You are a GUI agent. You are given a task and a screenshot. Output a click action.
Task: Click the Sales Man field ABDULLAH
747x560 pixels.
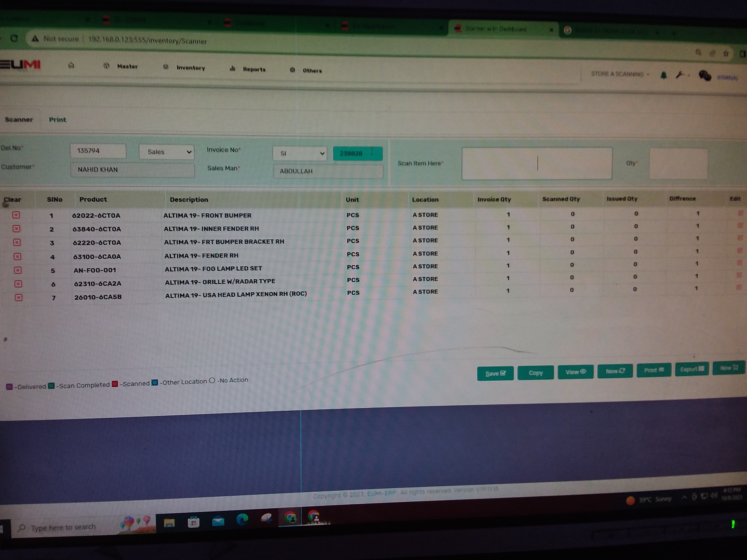(x=328, y=171)
